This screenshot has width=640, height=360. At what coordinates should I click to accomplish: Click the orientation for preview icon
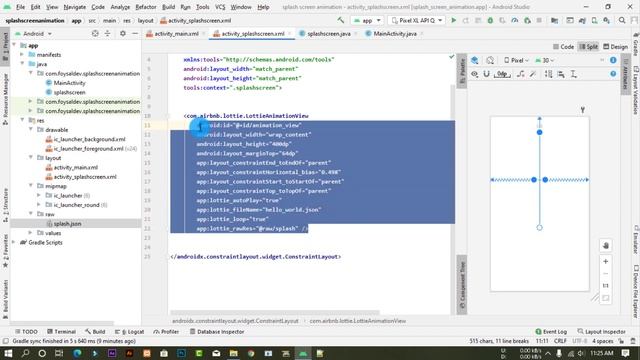[x=490, y=60]
